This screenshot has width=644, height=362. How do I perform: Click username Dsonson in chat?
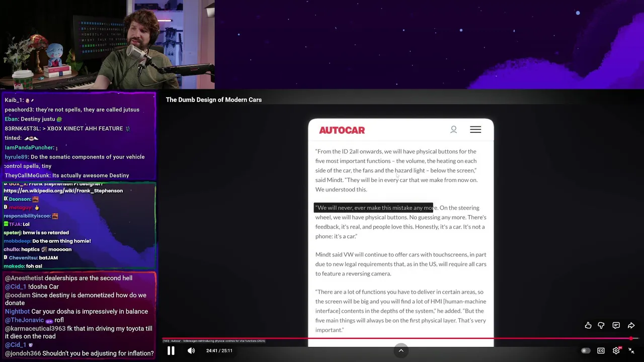(20, 199)
